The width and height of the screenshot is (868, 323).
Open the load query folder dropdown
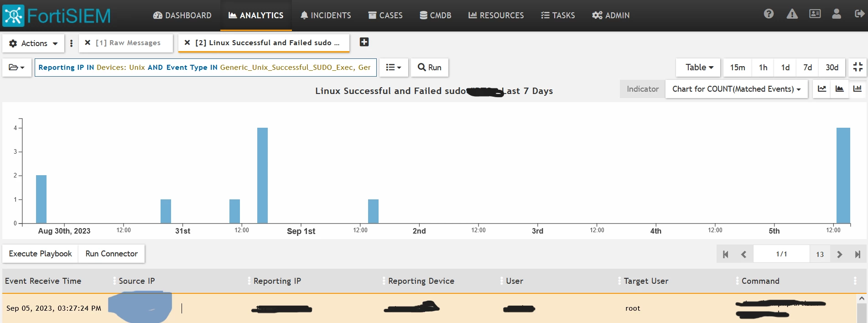pos(17,68)
